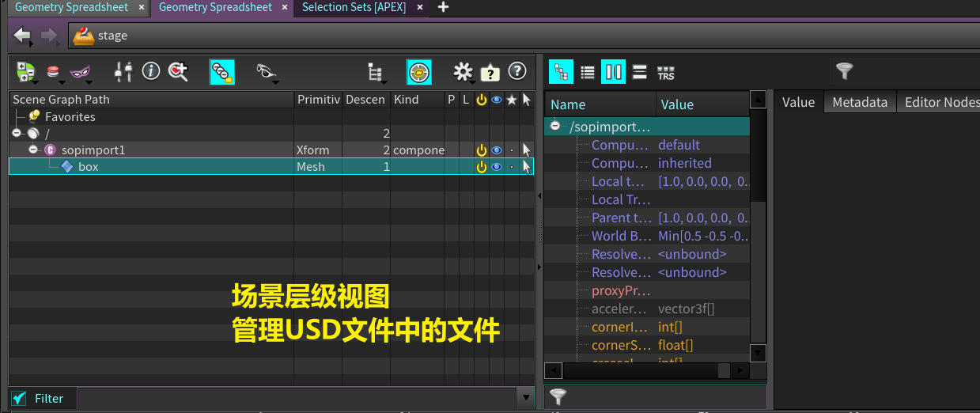980x413 pixels.
Task: Select the sopimport1 tree row
Action: [x=271, y=150]
